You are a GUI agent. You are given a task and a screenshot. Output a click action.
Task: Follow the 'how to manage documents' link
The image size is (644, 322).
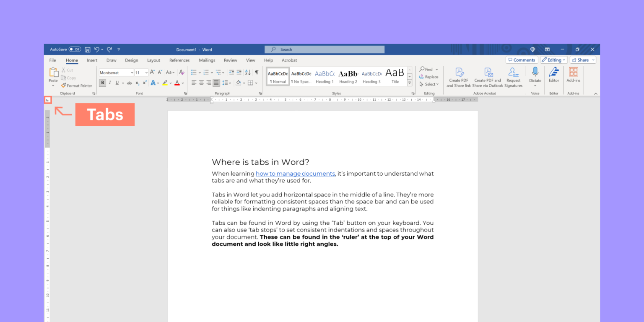(x=295, y=173)
